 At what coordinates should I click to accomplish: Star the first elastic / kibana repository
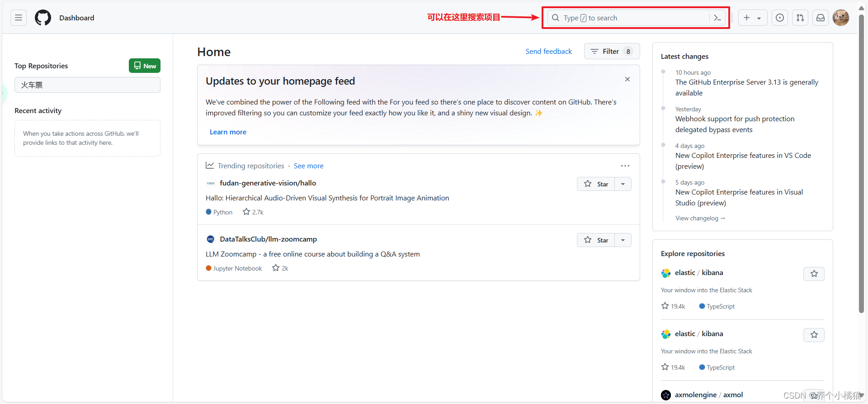(x=814, y=274)
